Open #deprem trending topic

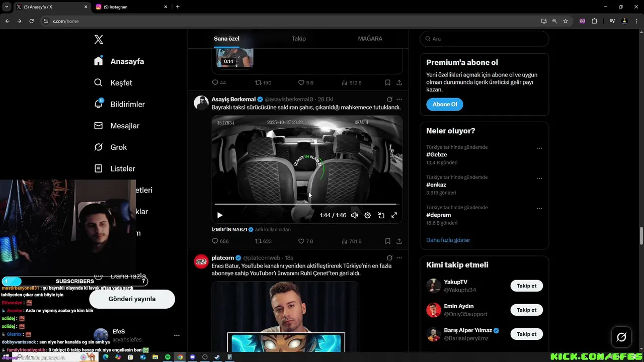click(439, 215)
